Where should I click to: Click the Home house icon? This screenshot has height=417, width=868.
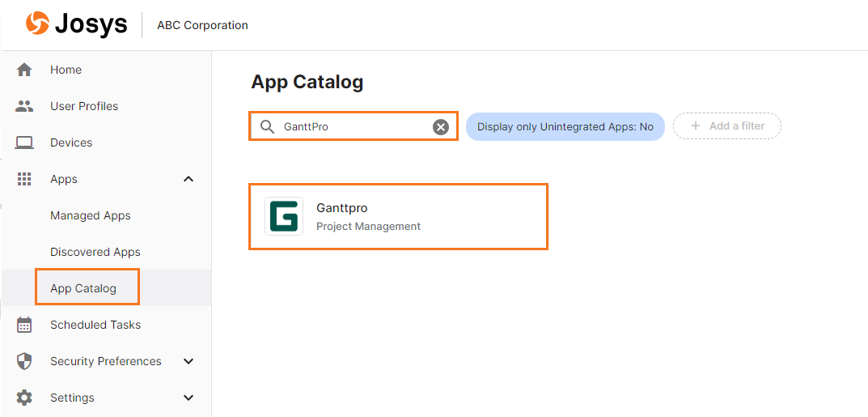click(x=24, y=70)
